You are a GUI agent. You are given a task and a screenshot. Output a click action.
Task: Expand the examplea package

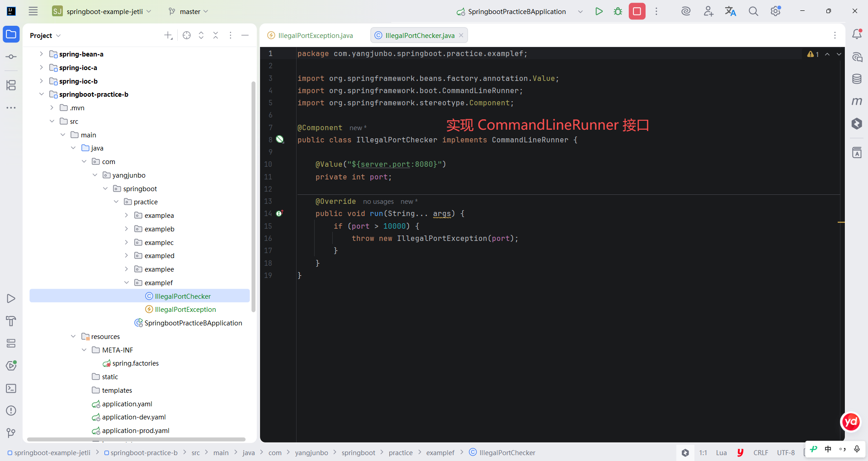127,215
